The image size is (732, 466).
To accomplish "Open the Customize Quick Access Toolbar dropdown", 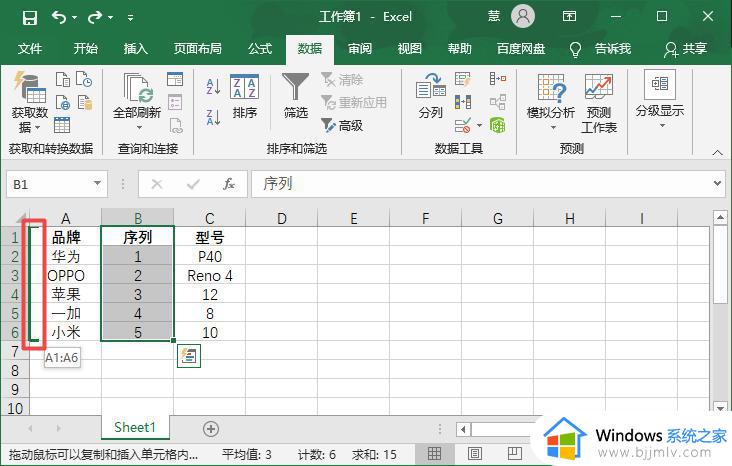I will tap(131, 18).
